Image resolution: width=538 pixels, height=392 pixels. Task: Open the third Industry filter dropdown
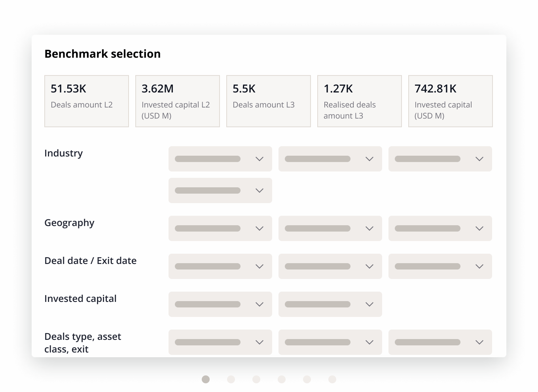pyautogui.click(x=440, y=159)
